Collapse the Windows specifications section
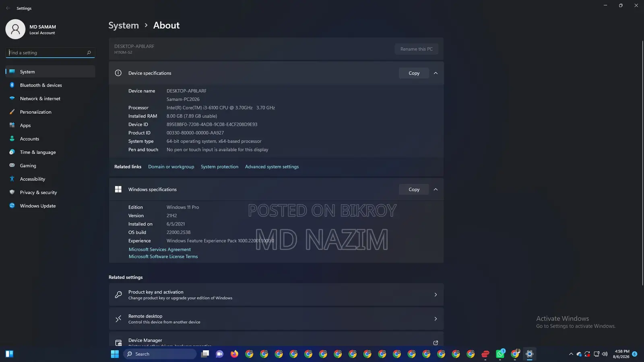This screenshot has width=644, height=362. [x=436, y=189]
